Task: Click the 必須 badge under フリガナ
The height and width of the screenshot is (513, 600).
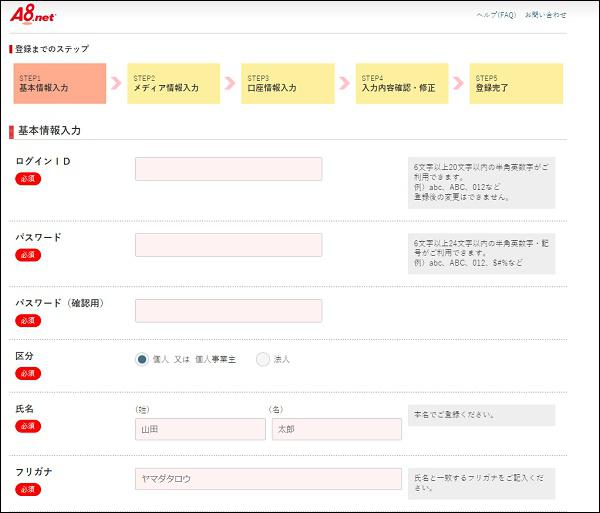Action: (x=28, y=489)
